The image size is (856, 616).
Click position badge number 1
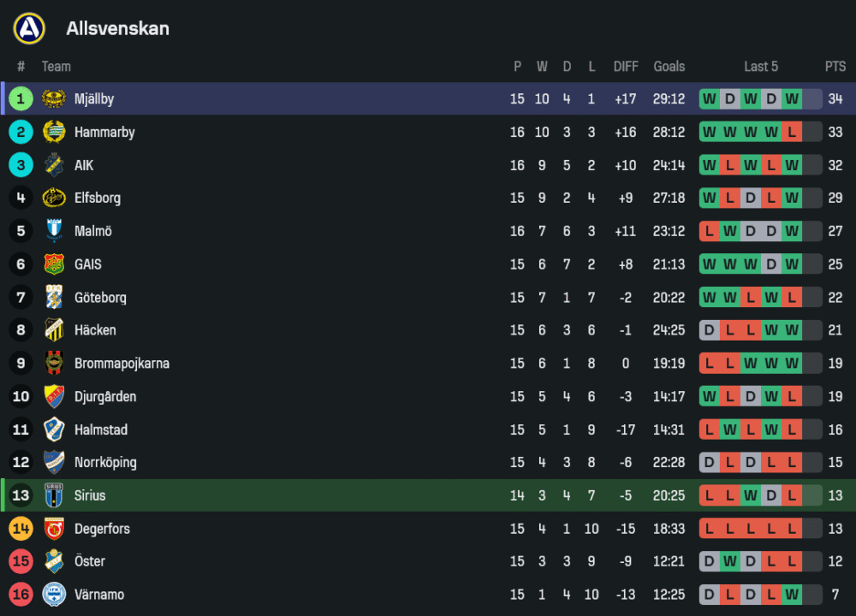point(21,99)
